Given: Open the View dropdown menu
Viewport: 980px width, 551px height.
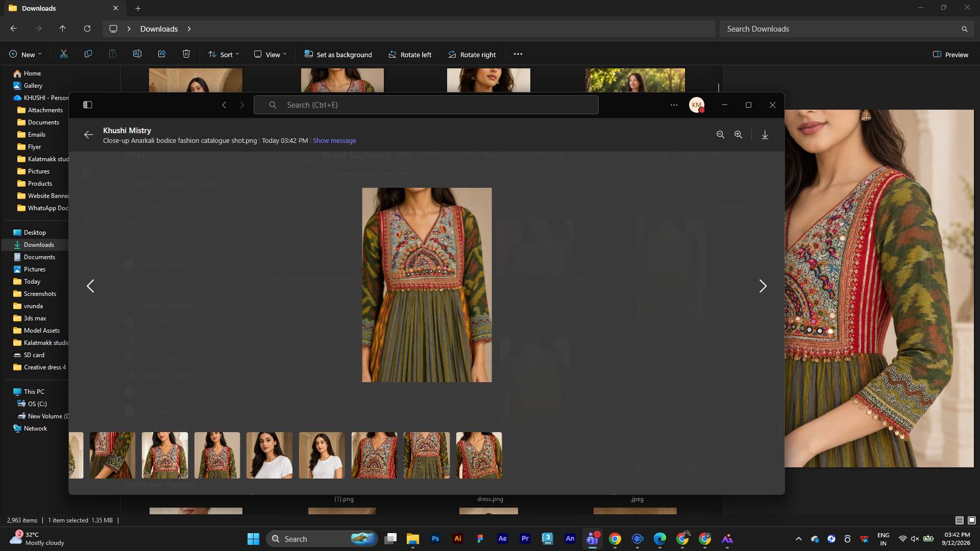Looking at the screenshot, I should (x=271, y=55).
